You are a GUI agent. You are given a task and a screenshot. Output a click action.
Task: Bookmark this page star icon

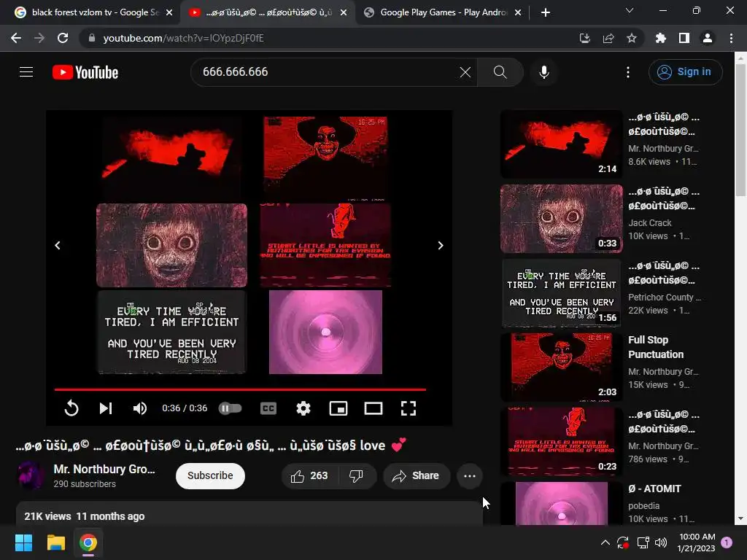pyautogui.click(x=632, y=38)
